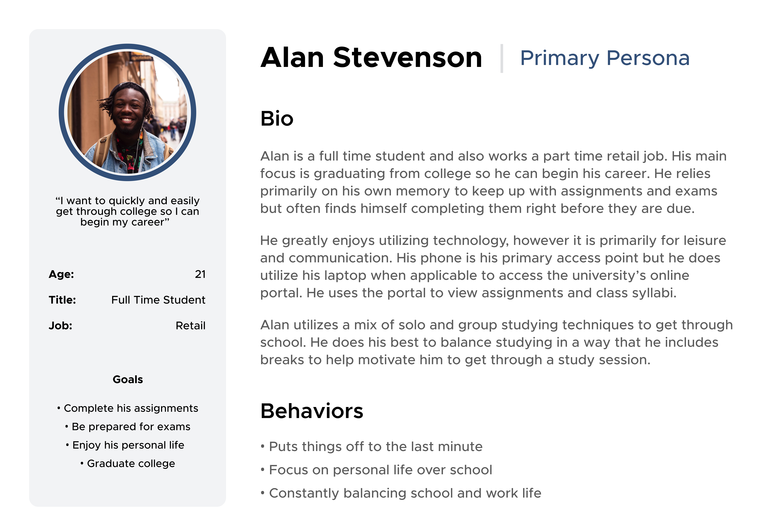The width and height of the screenshot is (783, 532).
Task: Click the "Goals" heading in the sidebar
Action: [x=128, y=379]
